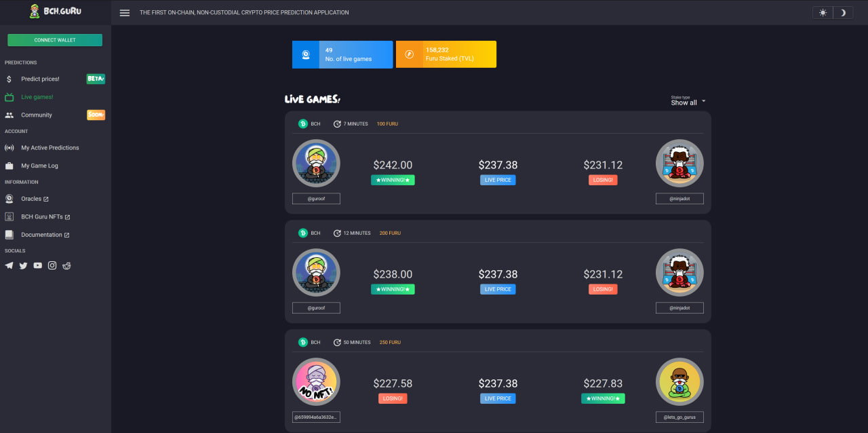Screen dimensions: 868x433
Task: Click the @guroof name tag in the 7 minutes game
Action: click(x=316, y=199)
